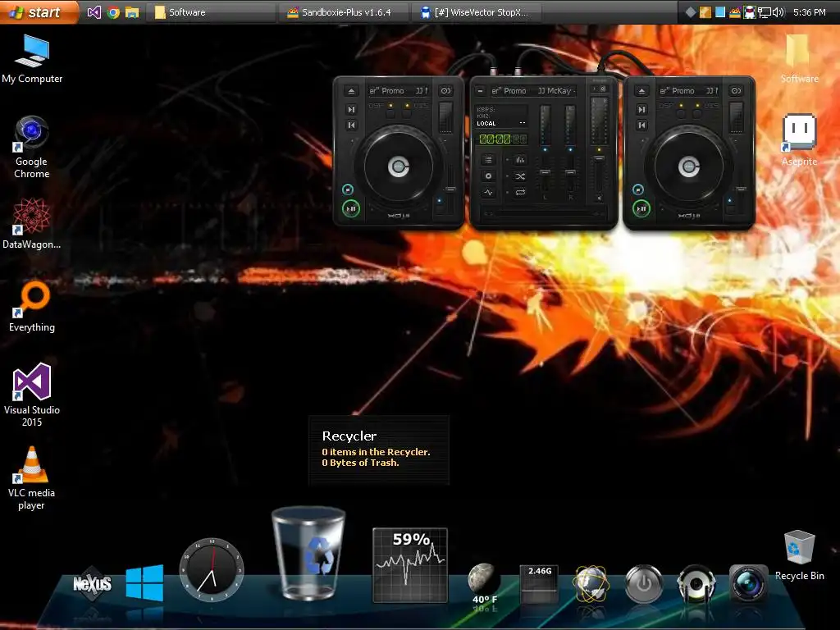Screen dimensions: 840x630
Task: Open the Recycle Bin desktop icon
Action: tap(799, 555)
